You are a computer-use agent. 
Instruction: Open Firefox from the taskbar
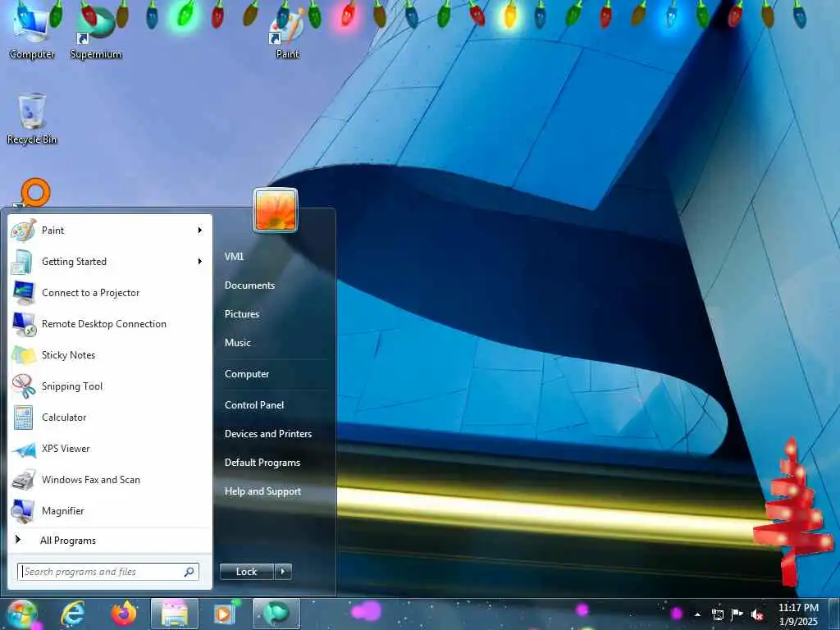point(124,614)
